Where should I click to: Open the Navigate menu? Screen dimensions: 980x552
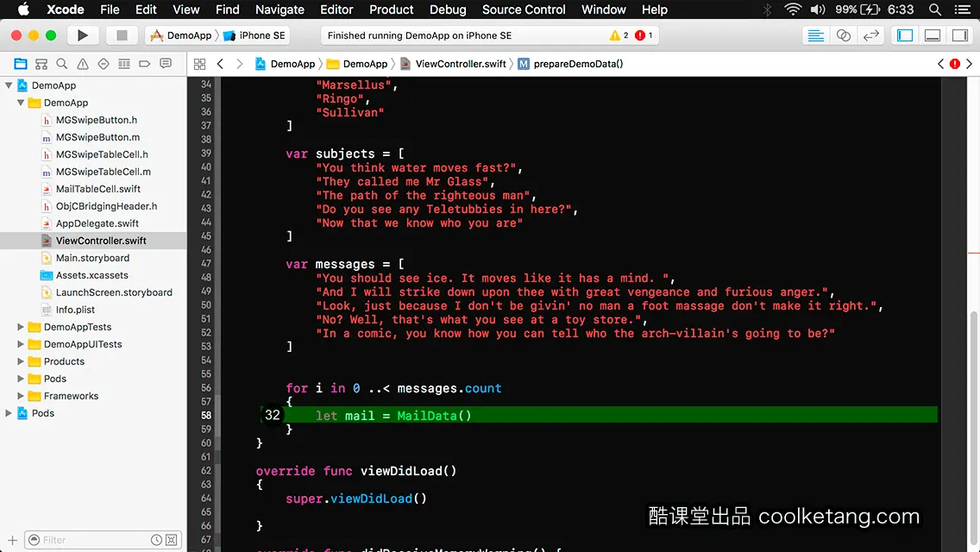click(x=280, y=9)
